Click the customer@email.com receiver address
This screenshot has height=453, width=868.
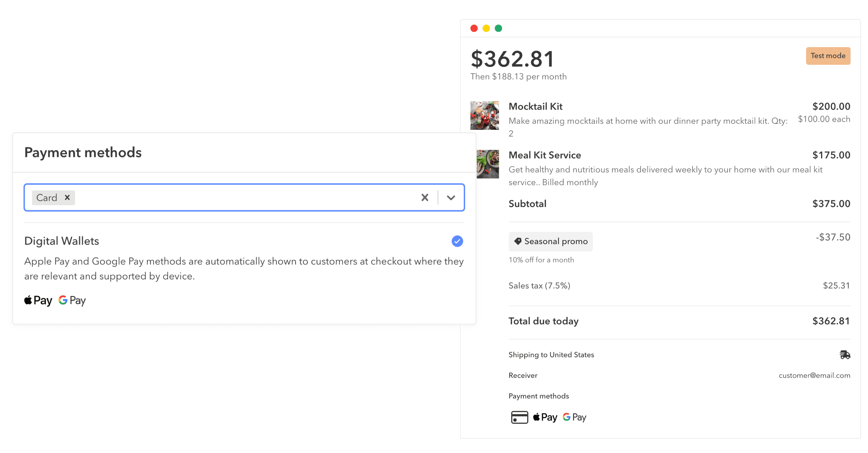[814, 376]
